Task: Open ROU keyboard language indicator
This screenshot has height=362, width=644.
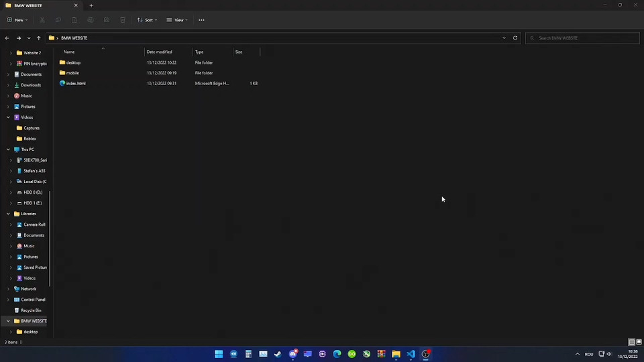Action: (x=589, y=354)
